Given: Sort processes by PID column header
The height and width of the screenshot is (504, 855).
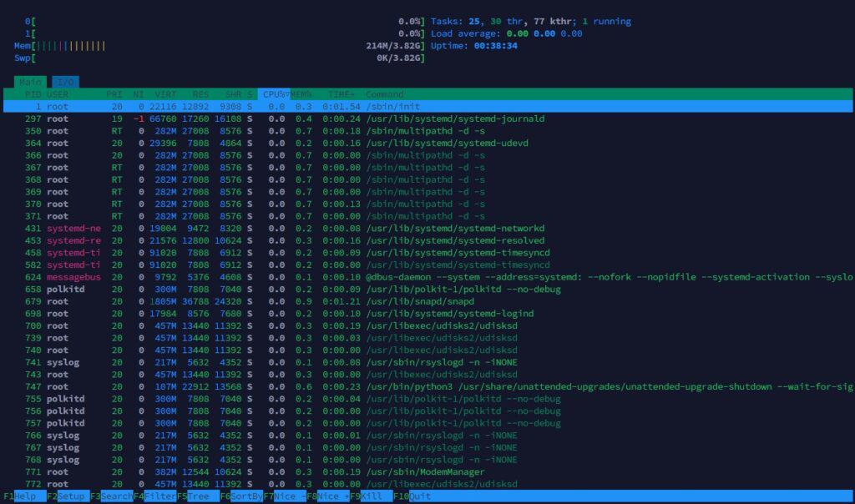Looking at the screenshot, I should tap(33, 94).
